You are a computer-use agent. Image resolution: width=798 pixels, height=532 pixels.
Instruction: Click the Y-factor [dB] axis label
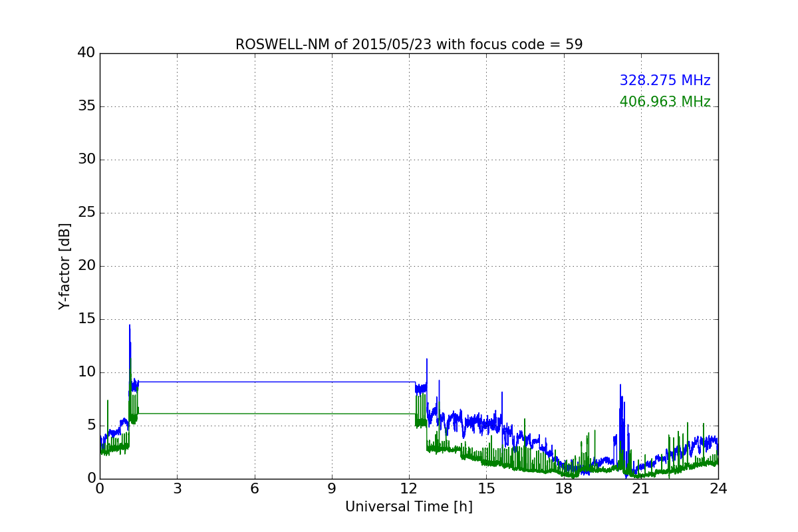65,266
